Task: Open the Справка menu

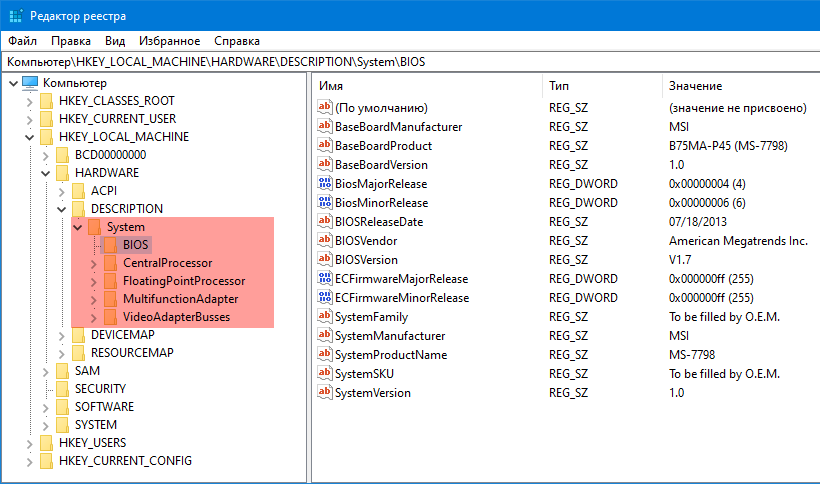Action: (x=236, y=41)
